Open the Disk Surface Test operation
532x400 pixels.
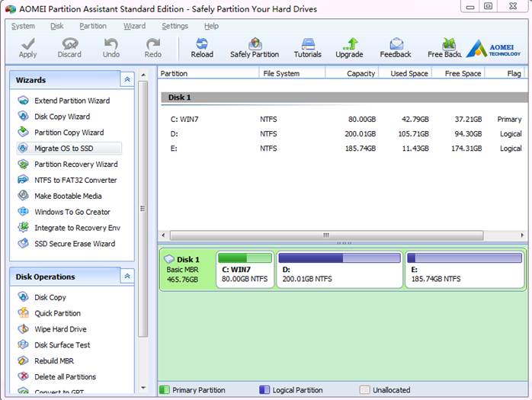point(62,345)
